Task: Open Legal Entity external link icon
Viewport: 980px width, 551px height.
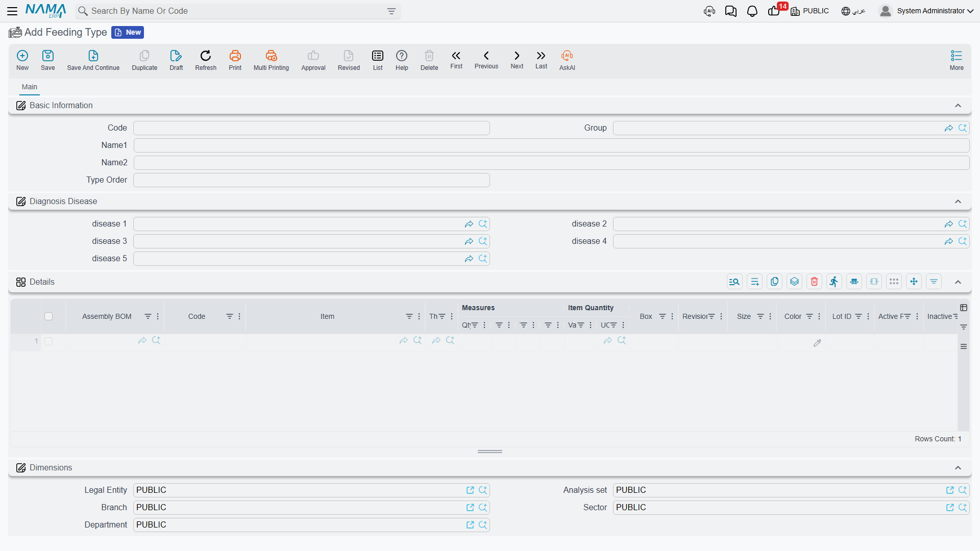Action: coord(470,490)
